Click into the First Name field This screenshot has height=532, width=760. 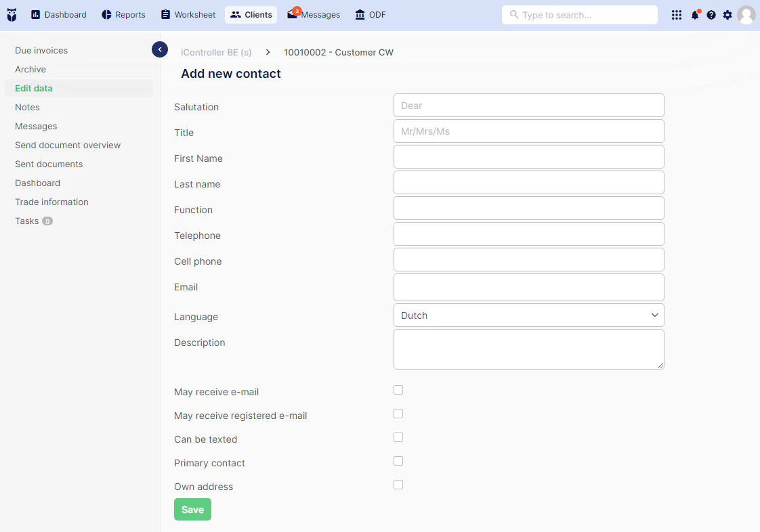(x=529, y=157)
